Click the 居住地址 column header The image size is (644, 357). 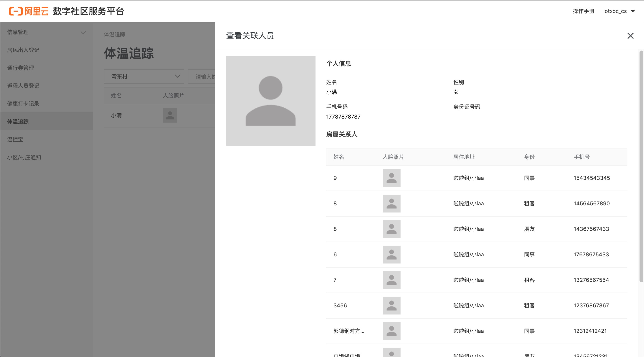click(x=464, y=157)
